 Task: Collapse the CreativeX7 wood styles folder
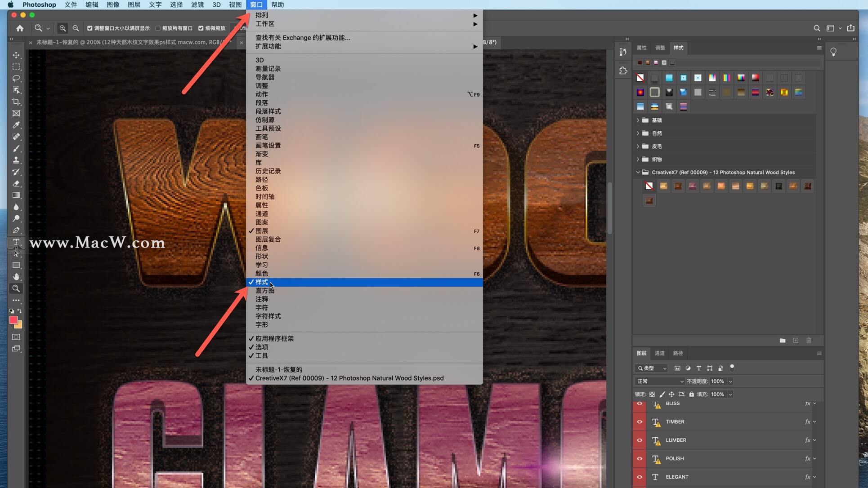[x=638, y=172]
